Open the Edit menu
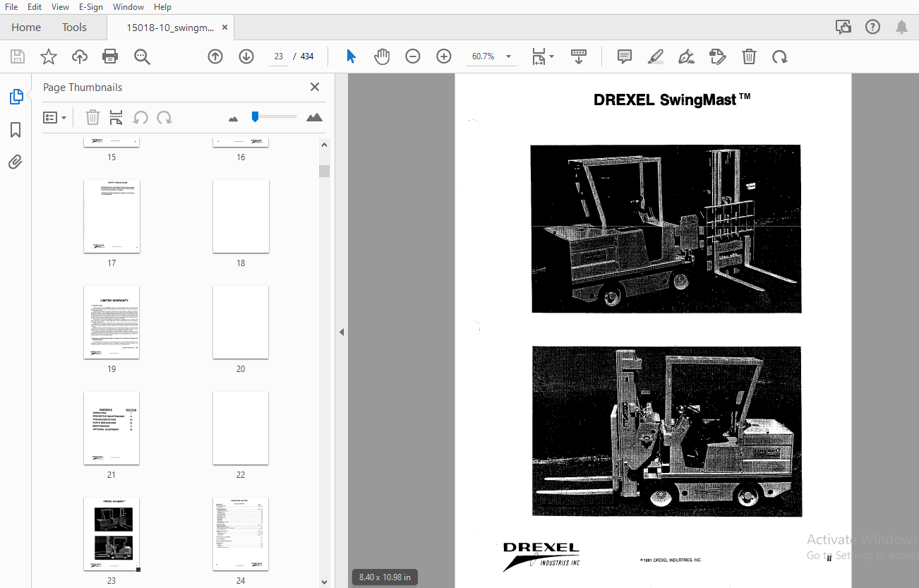This screenshot has width=919, height=588. [35, 7]
